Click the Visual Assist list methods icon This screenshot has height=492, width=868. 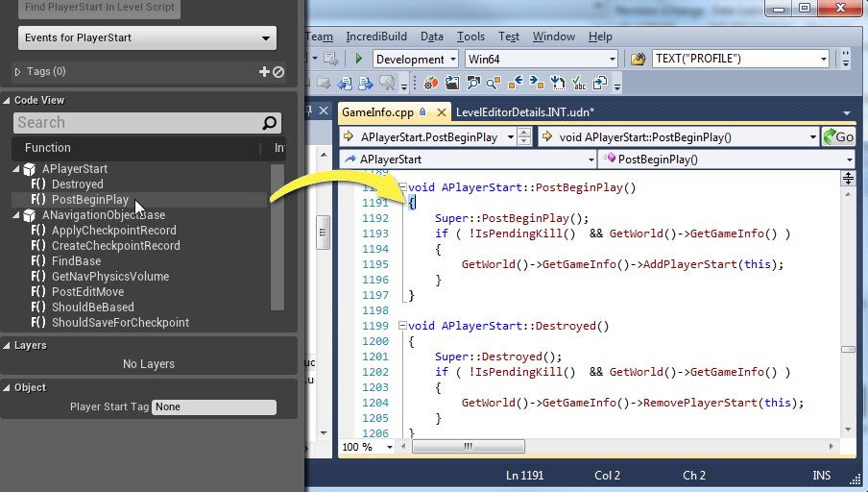558,83
